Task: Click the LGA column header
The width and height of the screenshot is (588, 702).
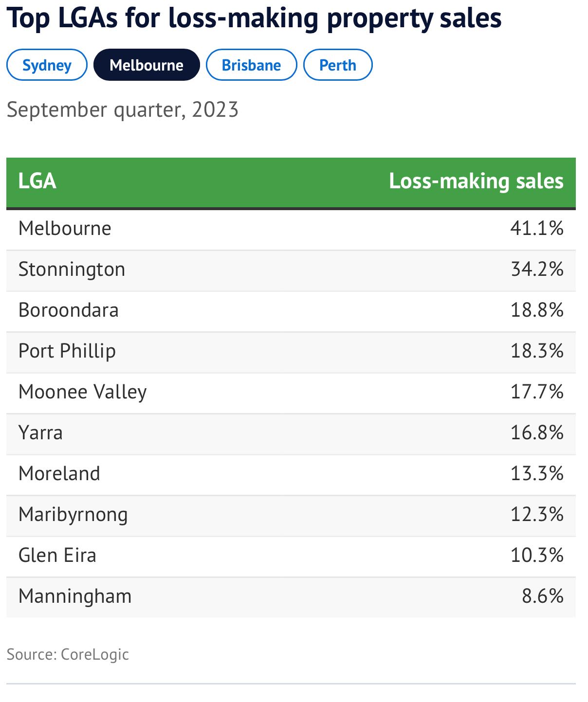Action: click(x=37, y=181)
